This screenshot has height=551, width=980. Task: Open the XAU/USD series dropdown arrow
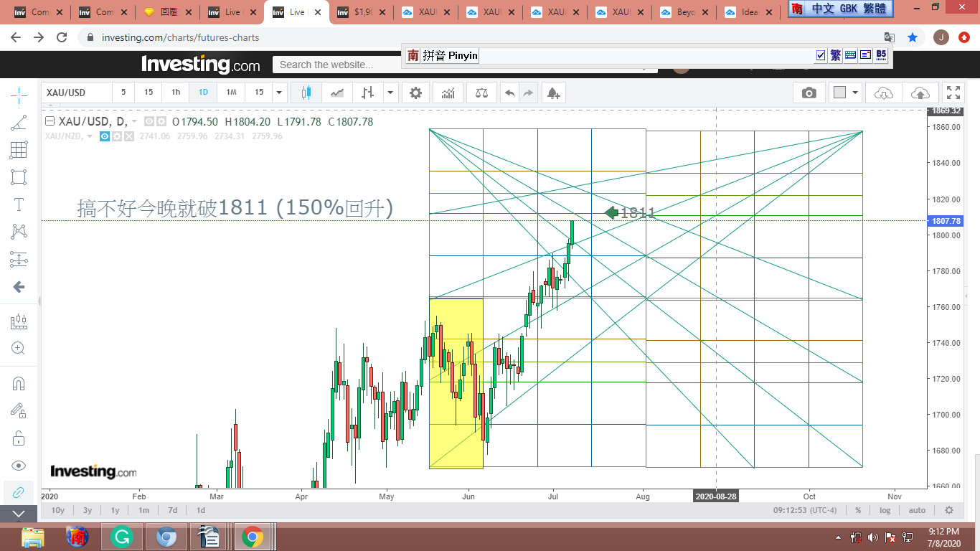(134, 122)
